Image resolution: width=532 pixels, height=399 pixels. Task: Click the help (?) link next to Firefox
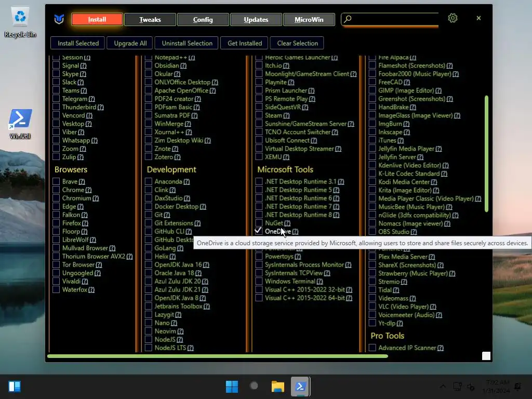tap(85, 223)
